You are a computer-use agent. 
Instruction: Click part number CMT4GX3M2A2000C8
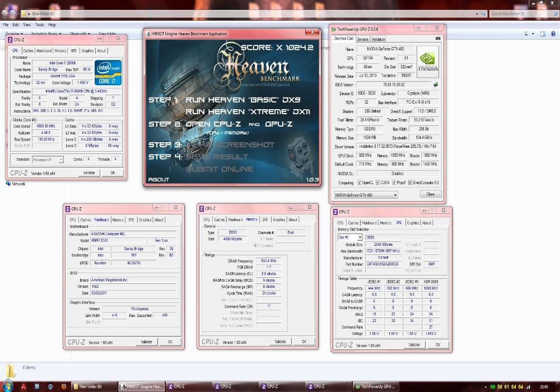point(382,264)
